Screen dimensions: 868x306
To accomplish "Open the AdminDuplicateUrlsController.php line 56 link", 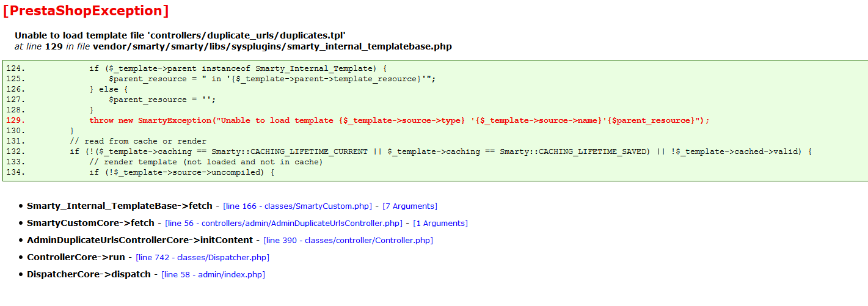I will pos(284,224).
